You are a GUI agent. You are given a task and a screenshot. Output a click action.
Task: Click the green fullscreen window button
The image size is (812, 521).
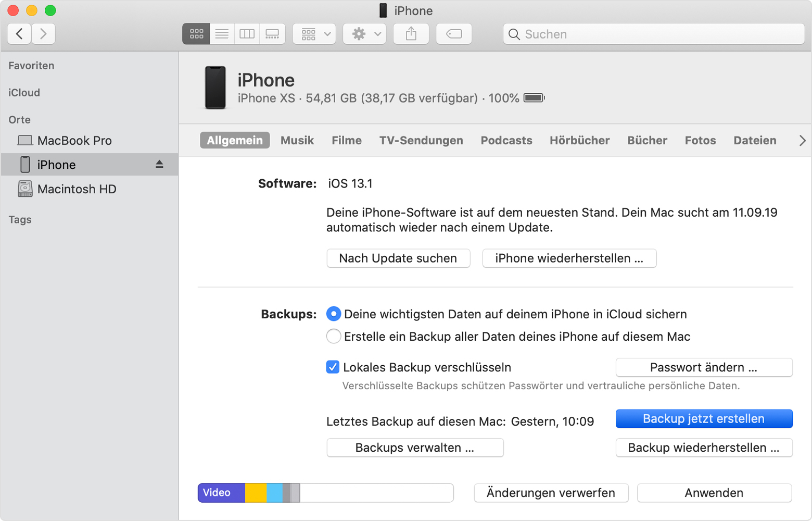(50, 10)
